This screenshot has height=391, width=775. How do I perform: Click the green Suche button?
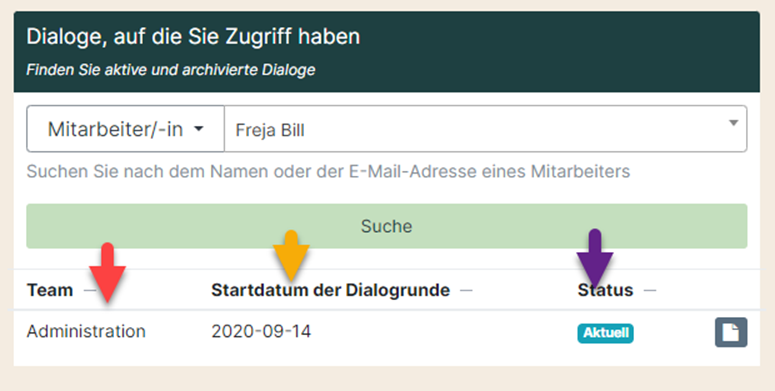pyautogui.click(x=387, y=226)
